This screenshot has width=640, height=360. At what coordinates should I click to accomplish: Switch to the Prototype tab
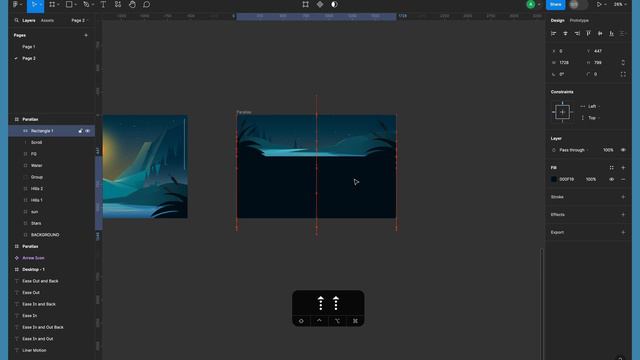pyautogui.click(x=579, y=20)
